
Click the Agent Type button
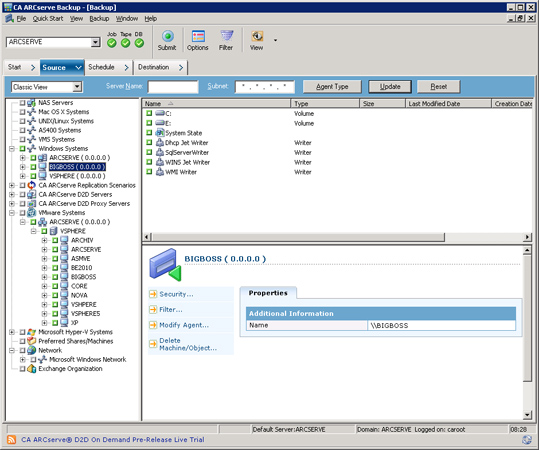332,87
